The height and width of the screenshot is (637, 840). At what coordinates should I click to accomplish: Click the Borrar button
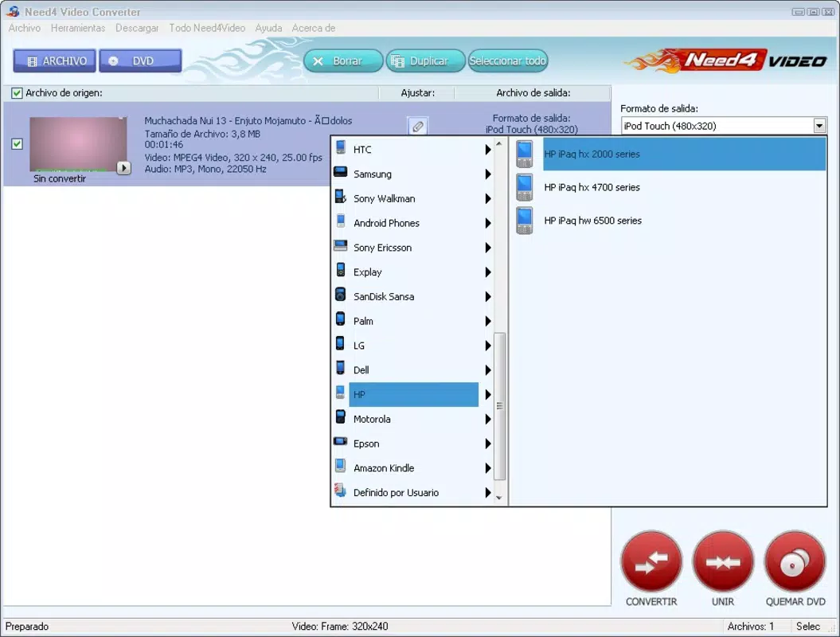[x=343, y=61]
